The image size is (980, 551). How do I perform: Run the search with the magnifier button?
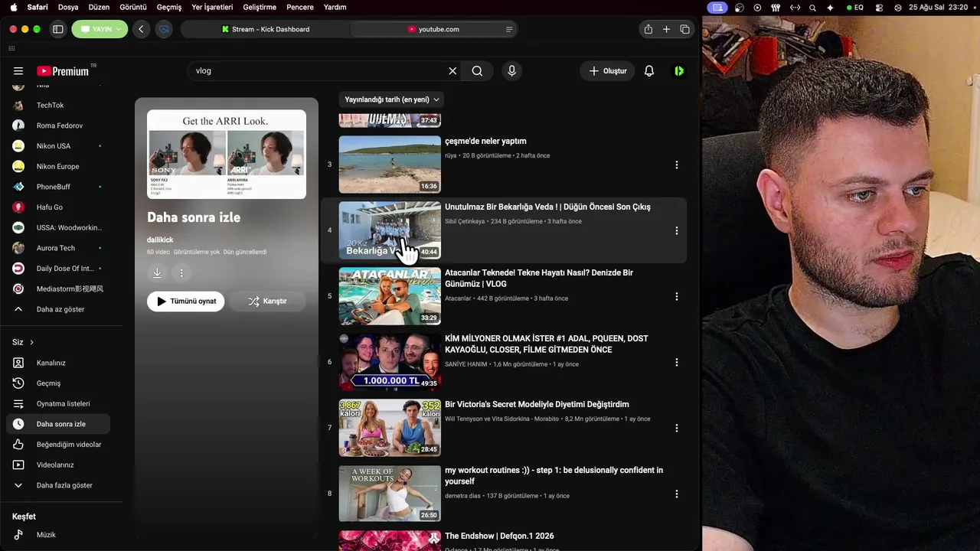pos(477,71)
